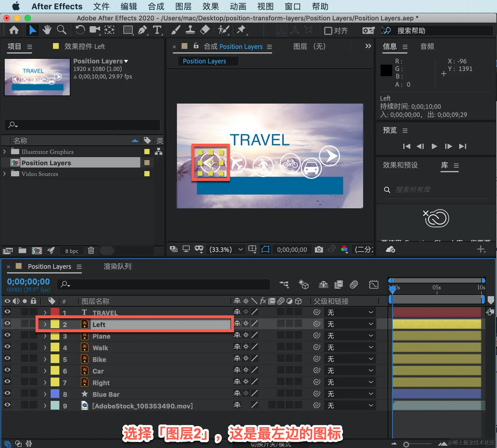497x448 pixels.
Task: Click the yellow label of Illustrator Graphics folder
Action: tap(147, 152)
